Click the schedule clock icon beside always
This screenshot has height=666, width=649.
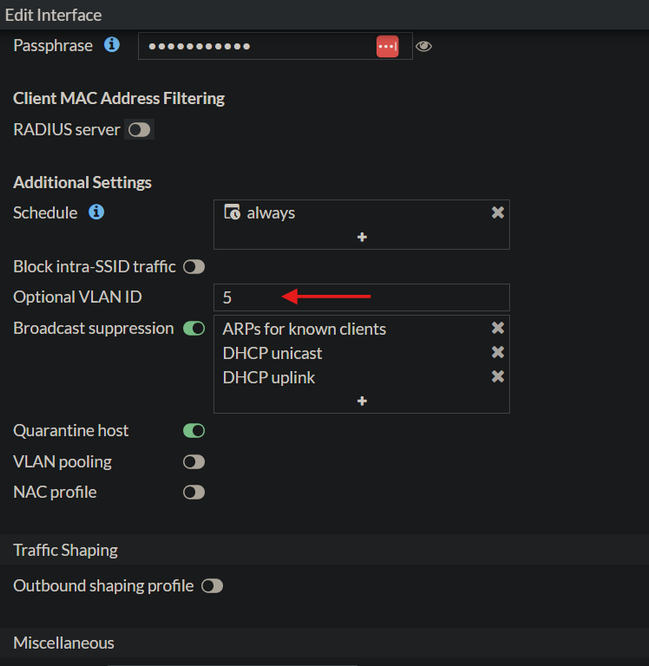[x=232, y=212]
